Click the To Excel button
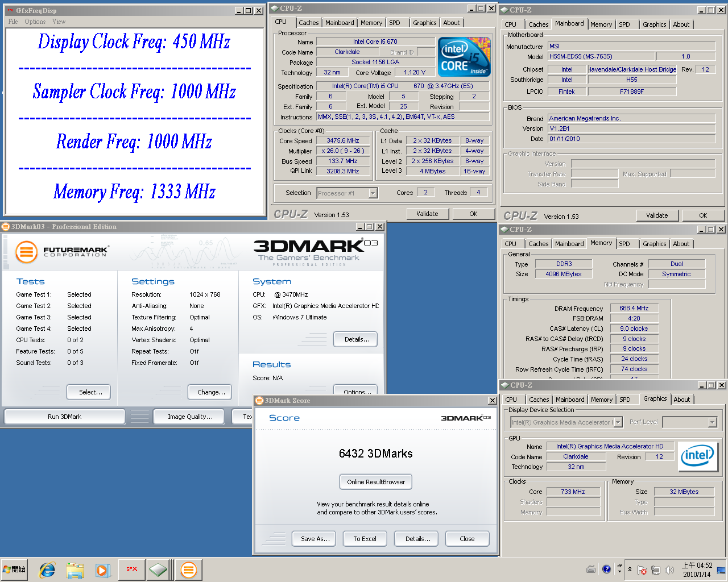 (365, 539)
